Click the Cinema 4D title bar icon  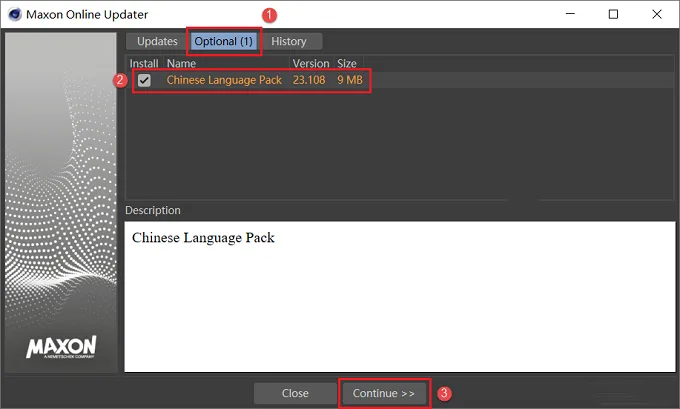tap(14, 14)
